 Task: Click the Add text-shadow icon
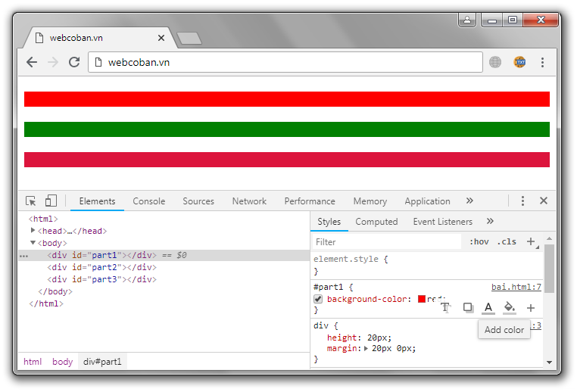click(445, 308)
